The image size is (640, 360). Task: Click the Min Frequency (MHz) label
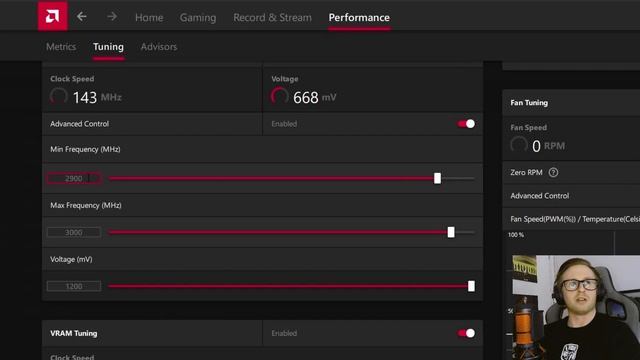click(85, 149)
